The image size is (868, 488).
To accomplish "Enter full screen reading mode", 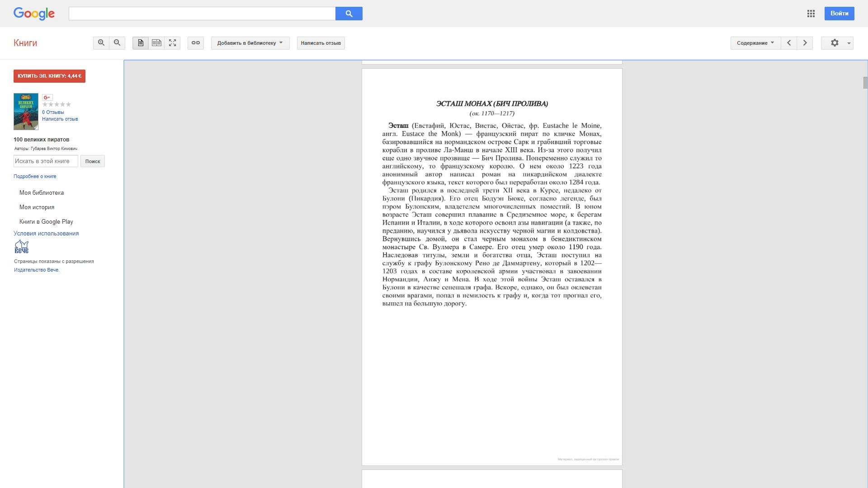I will (172, 43).
